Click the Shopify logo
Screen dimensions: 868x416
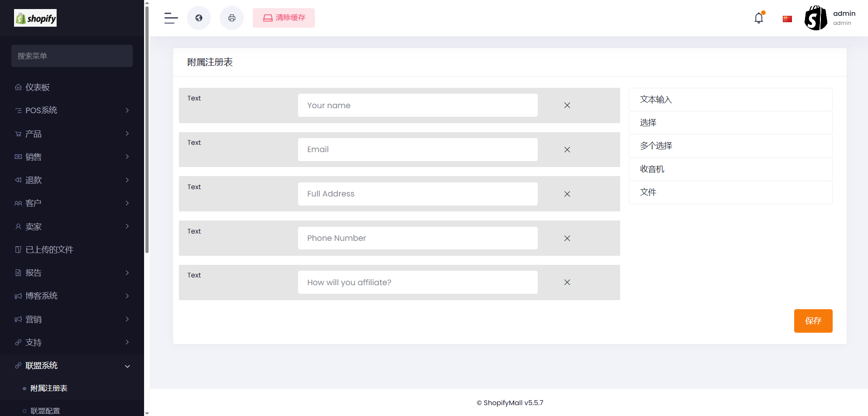click(35, 18)
